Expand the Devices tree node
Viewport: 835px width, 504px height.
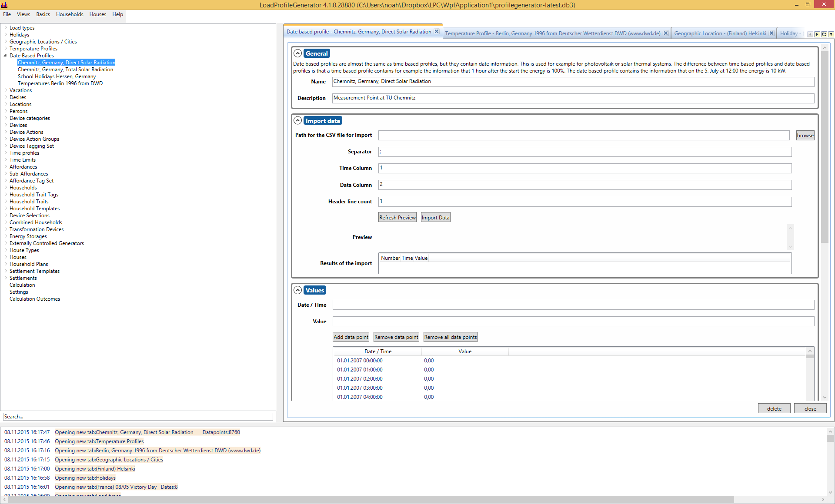pyautogui.click(x=5, y=125)
